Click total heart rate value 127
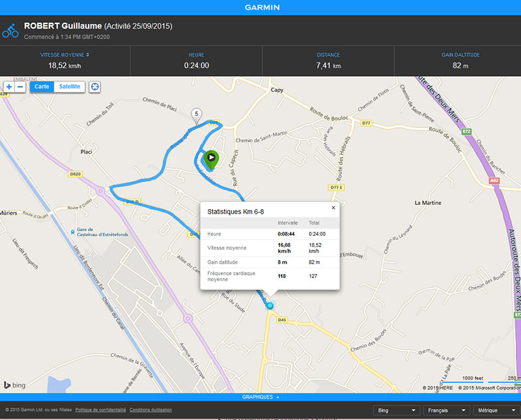The width and height of the screenshot is (521, 420). pos(313,276)
